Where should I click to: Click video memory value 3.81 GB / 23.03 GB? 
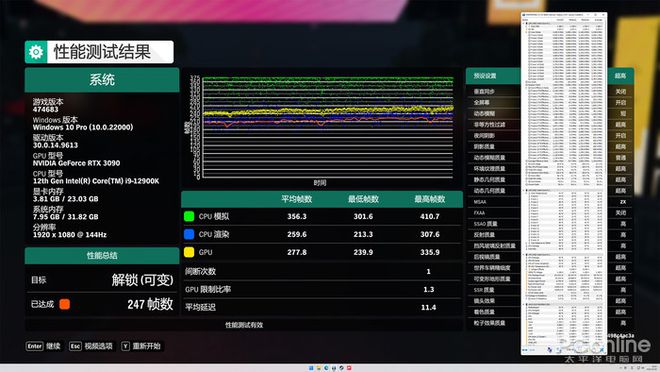pyautogui.click(x=65, y=199)
